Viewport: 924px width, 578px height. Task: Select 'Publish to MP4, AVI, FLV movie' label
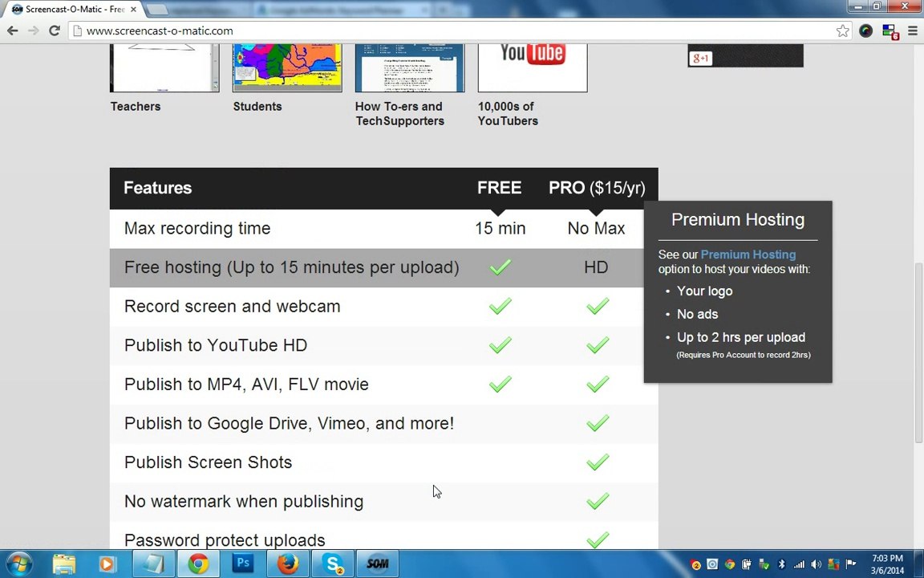pos(246,384)
